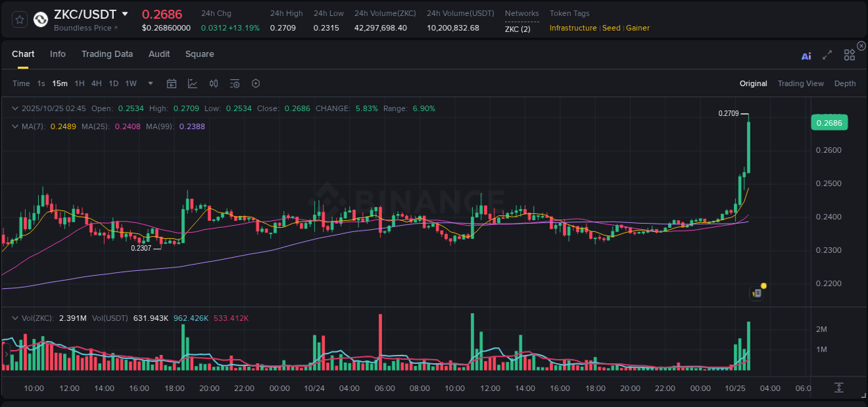Open the hexagon chart settings icon
The height and width of the screenshot is (407, 868).
tap(256, 83)
